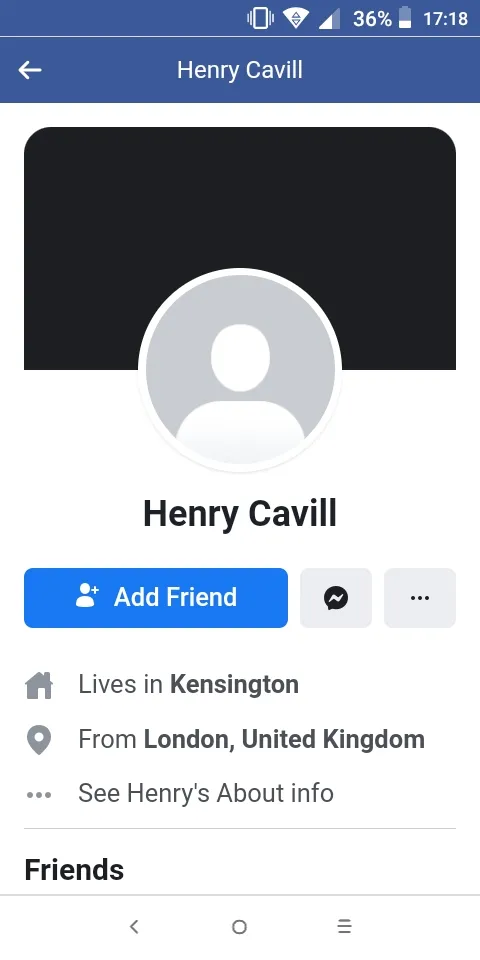480x960 pixels.
Task: Open the dark cover photo area
Action: 240,248
